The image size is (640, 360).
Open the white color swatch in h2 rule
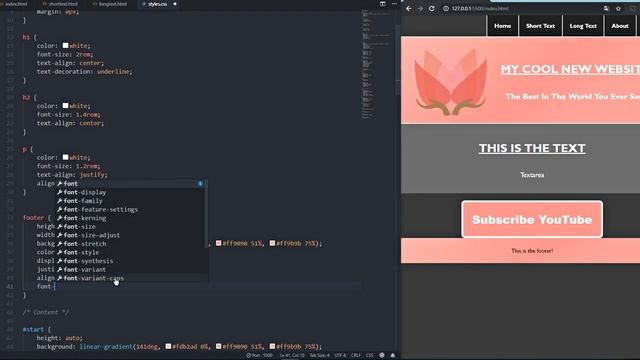(x=65, y=106)
